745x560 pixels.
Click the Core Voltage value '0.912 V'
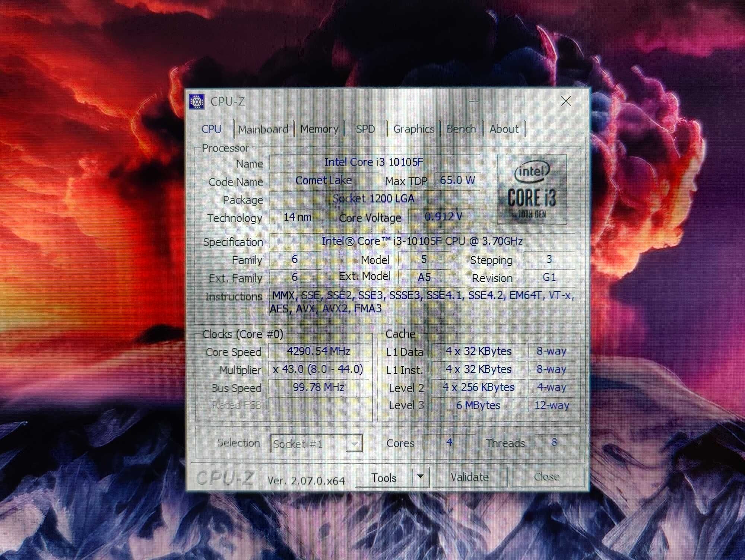click(444, 217)
